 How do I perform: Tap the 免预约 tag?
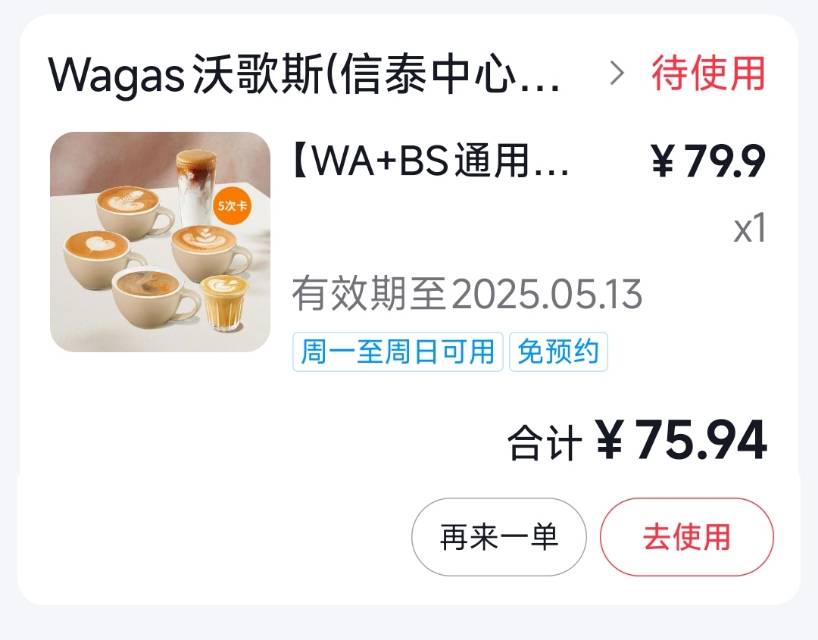558,352
